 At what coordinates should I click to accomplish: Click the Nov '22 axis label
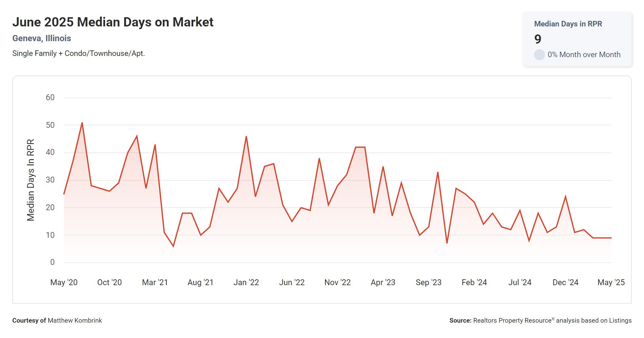tap(337, 282)
